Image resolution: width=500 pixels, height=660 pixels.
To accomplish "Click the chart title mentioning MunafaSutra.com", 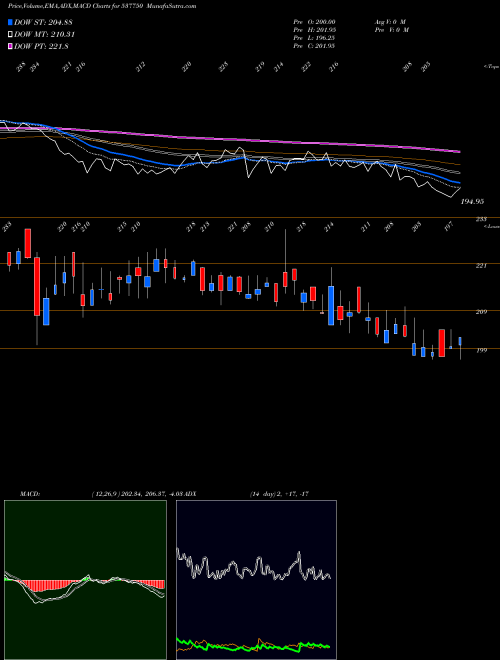I will click(x=102, y=6).
